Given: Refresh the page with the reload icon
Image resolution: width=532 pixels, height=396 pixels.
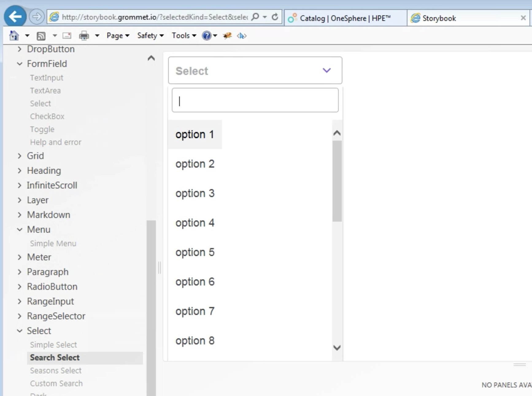Looking at the screenshot, I should pyautogui.click(x=274, y=17).
